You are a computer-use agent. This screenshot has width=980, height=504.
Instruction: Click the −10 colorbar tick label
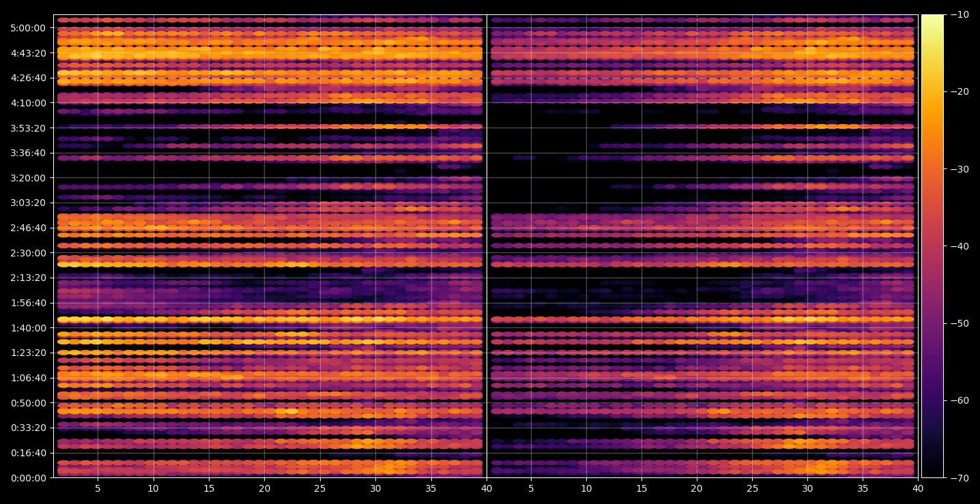pos(959,14)
